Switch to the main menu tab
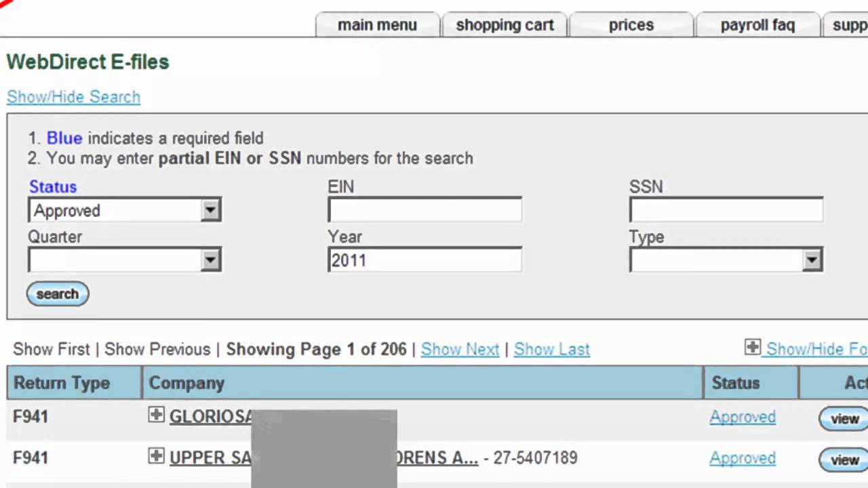 tap(377, 25)
